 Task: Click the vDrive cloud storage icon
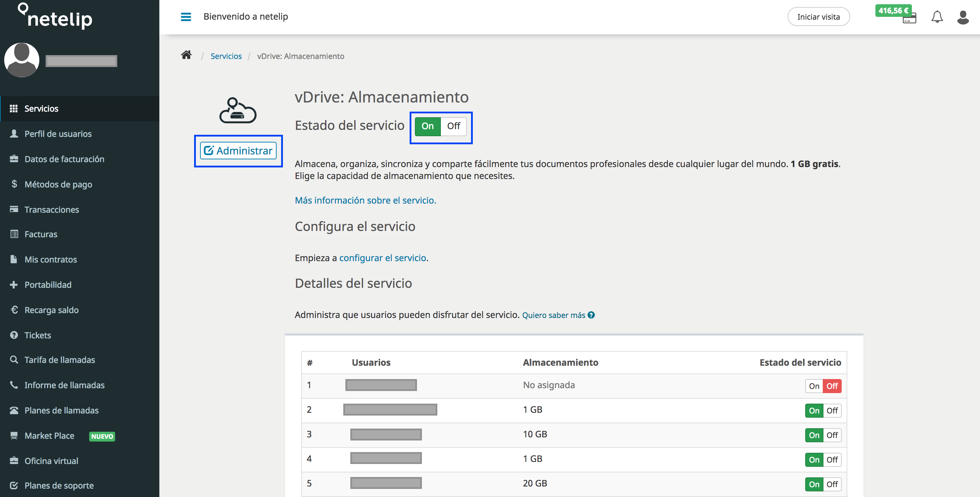[x=238, y=110]
